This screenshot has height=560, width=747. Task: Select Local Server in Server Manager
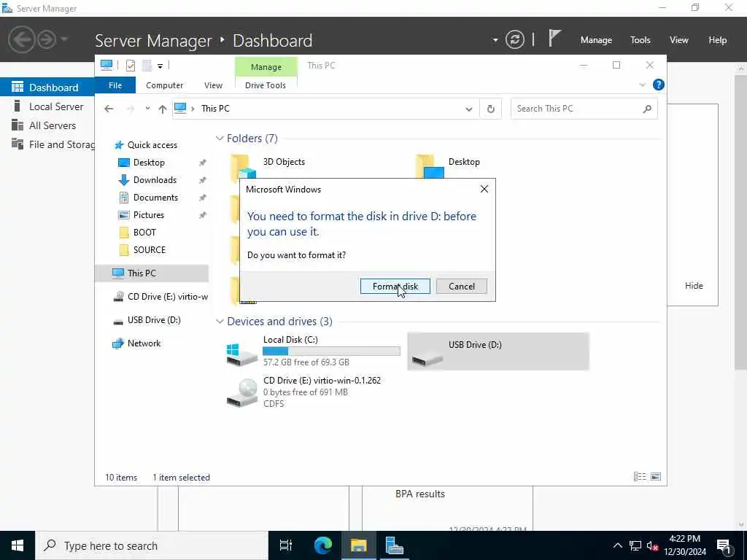pyautogui.click(x=47, y=106)
